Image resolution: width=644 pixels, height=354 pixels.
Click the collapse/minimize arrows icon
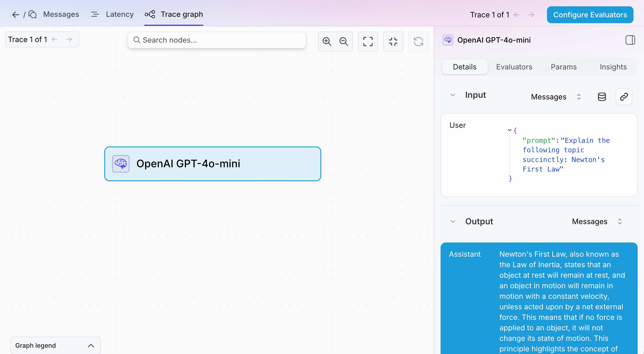pyautogui.click(x=393, y=41)
